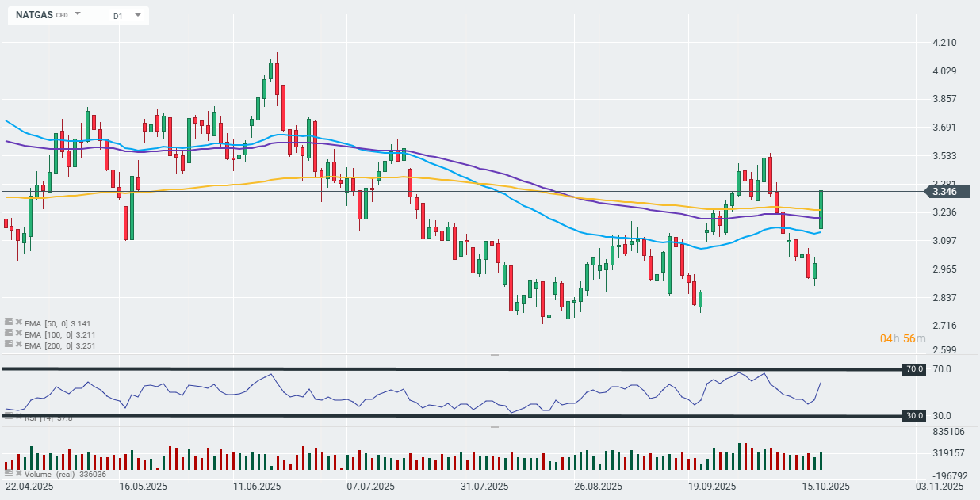Open settings icon for EMA 200 indicator
The image size is (980, 500).
click(x=9, y=345)
